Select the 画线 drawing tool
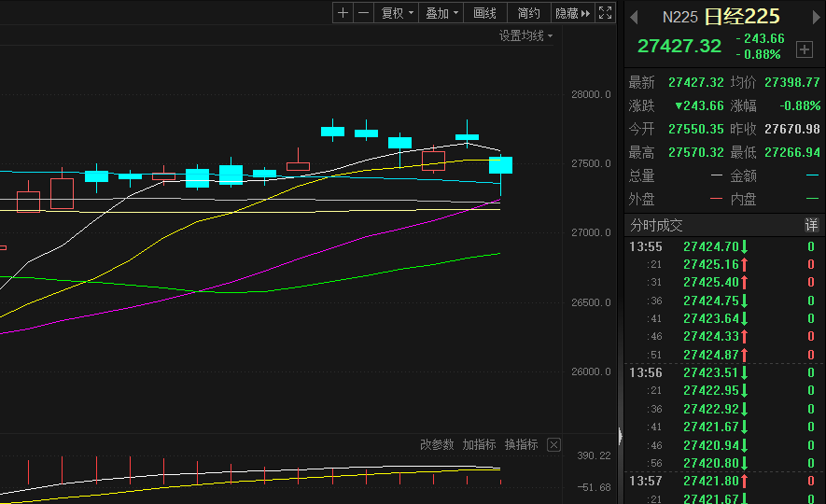Viewport: 826px width, 504px height. 484,13
